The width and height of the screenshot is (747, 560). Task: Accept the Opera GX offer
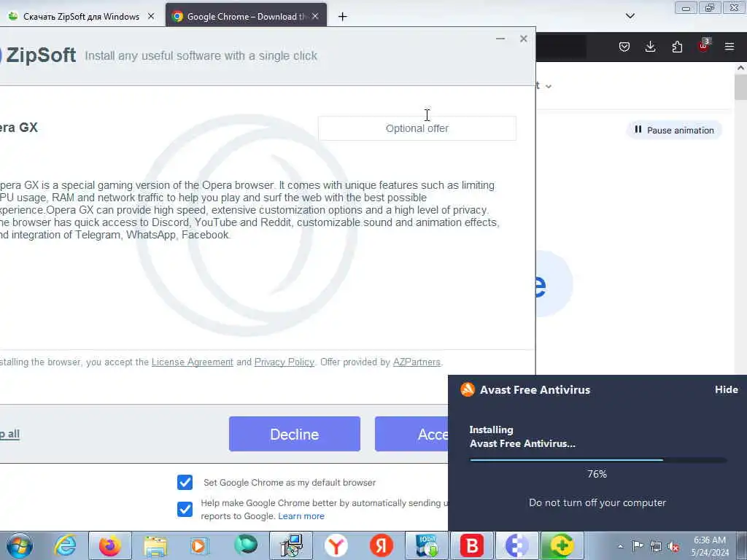(411, 434)
